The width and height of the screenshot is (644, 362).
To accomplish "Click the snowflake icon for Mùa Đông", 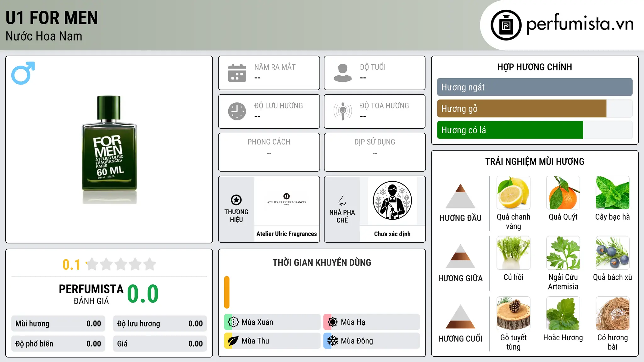I will (x=332, y=341).
